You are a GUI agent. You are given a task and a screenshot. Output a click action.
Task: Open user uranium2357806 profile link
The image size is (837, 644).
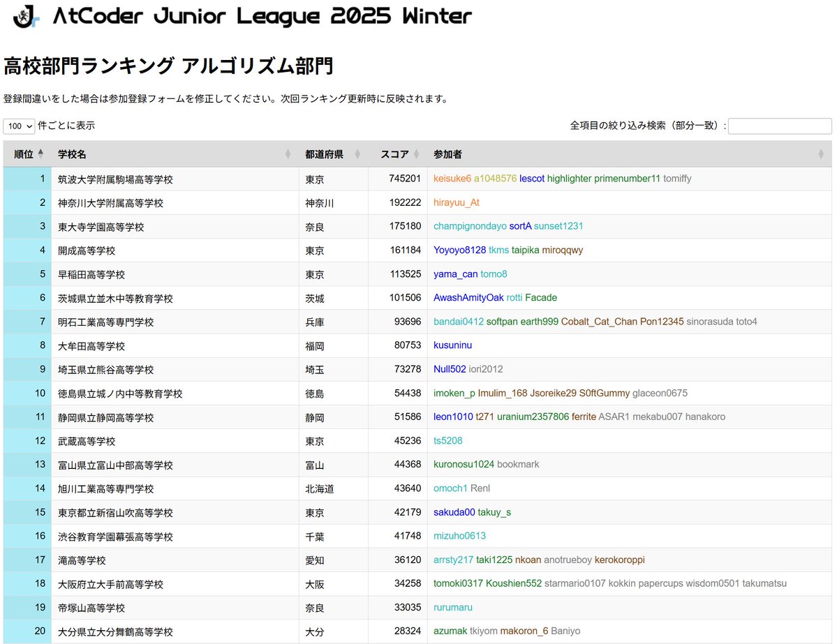[533, 417]
